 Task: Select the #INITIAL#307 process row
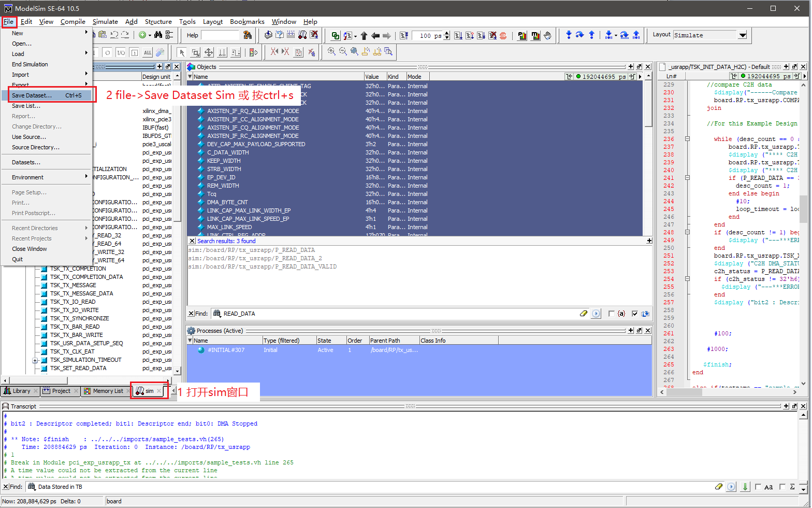point(419,350)
